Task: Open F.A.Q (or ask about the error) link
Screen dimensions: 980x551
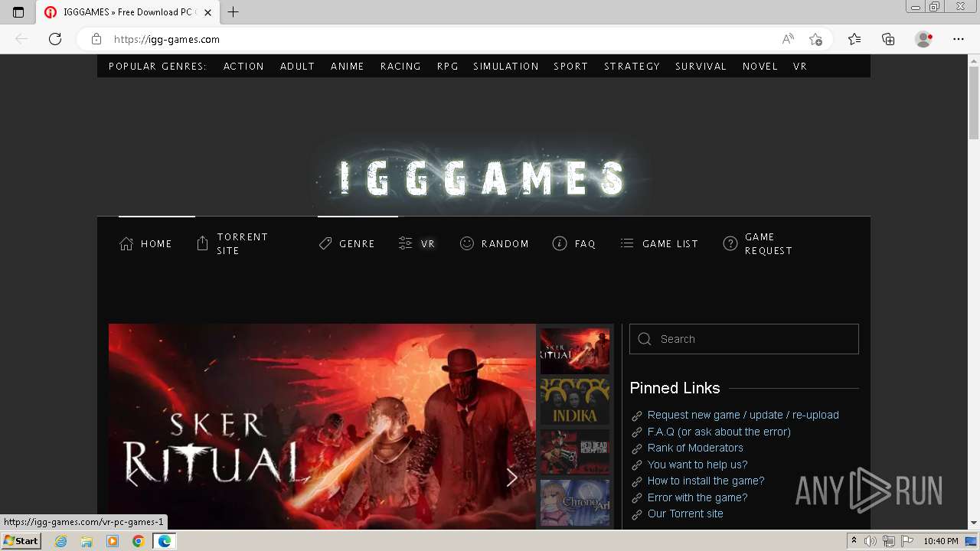Action: click(719, 432)
